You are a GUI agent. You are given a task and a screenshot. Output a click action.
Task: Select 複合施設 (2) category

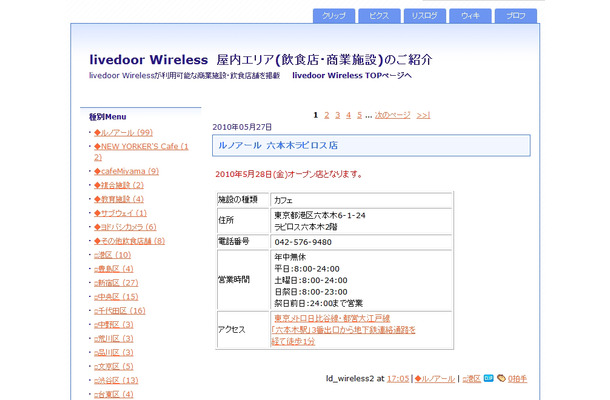pyautogui.click(x=119, y=185)
